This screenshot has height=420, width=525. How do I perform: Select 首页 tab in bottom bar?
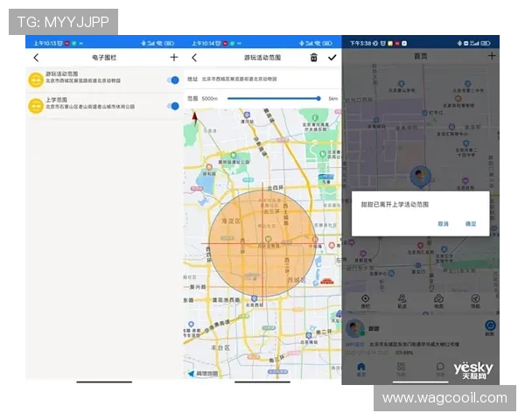[x=361, y=371]
